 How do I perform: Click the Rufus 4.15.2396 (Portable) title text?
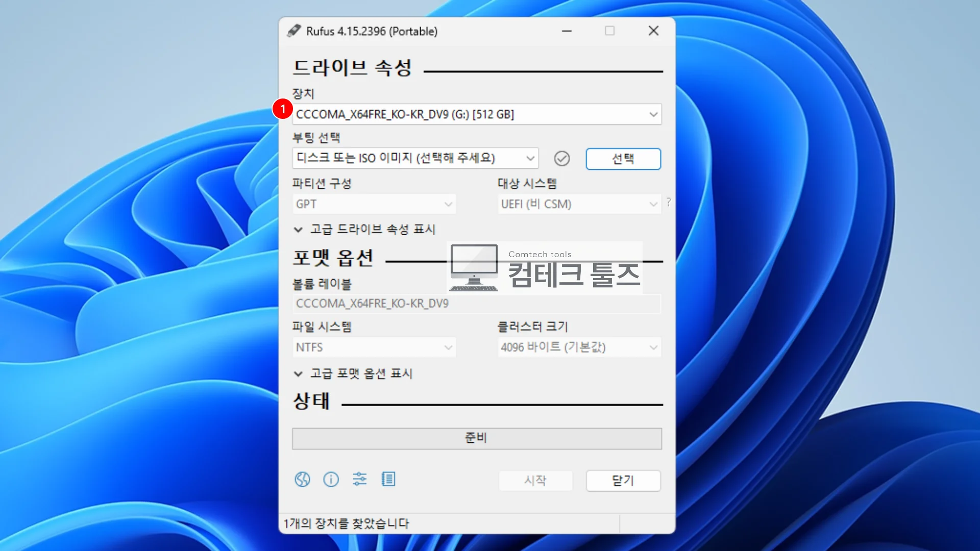pos(372,31)
